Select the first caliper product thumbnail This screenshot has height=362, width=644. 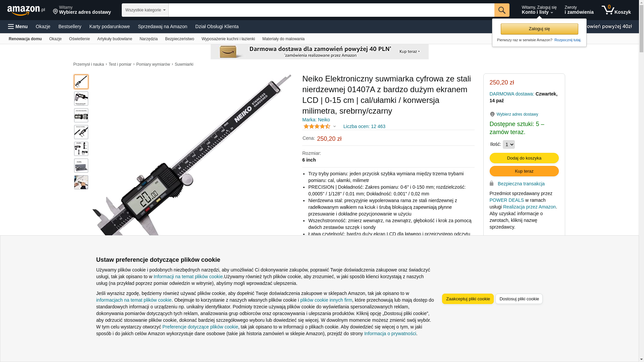[81, 82]
